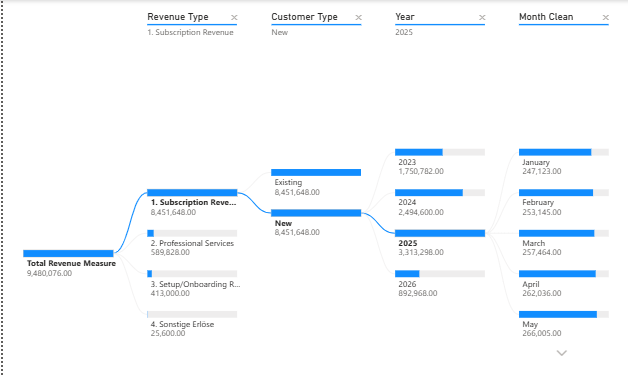Remove the Revenue Type level with its X

pos(234,17)
